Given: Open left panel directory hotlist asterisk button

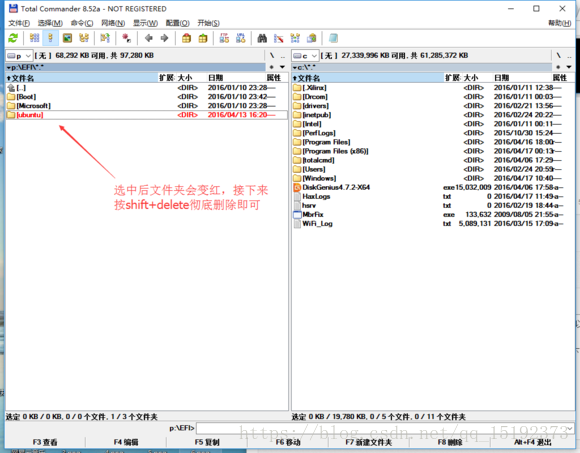Looking at the screenshot, I should coord(272,67).
